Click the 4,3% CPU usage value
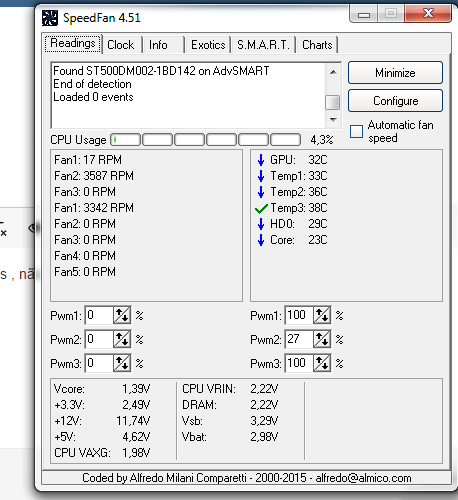 click(322, 140)
